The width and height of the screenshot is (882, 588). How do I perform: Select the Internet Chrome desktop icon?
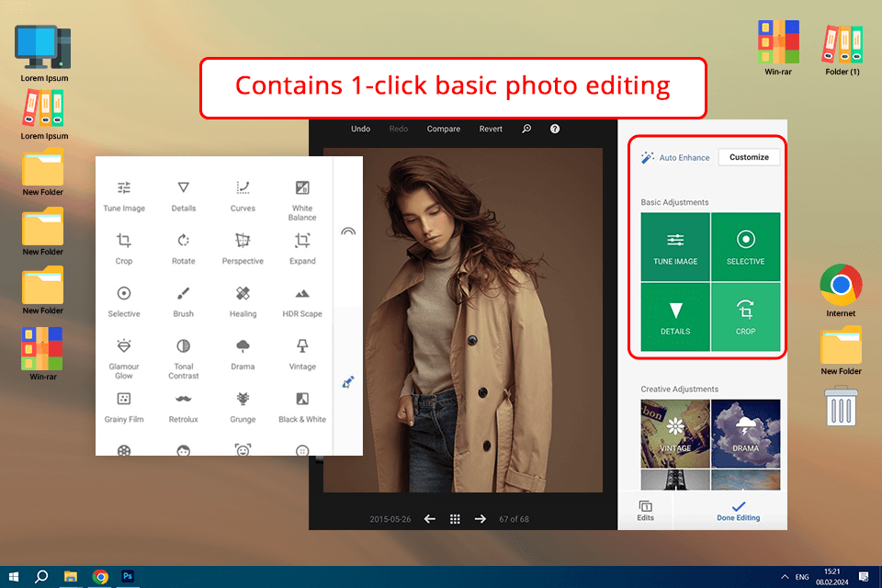(841, 290)
